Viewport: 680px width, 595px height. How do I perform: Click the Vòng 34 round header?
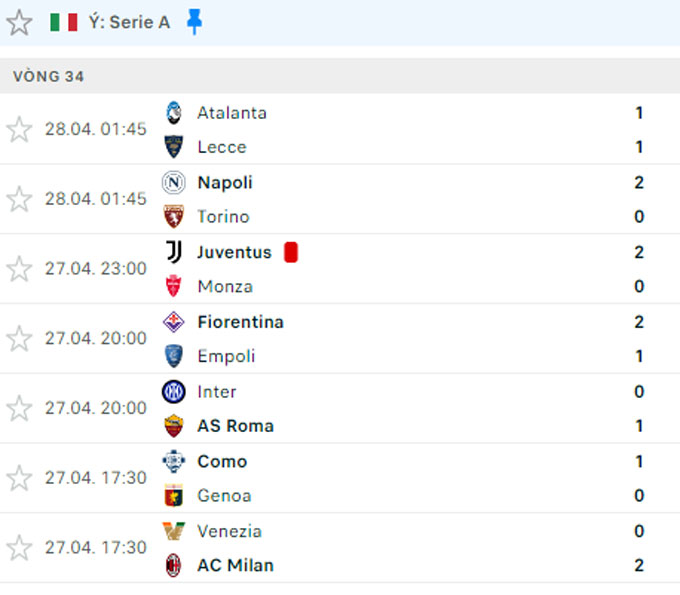tap(340, 76)
